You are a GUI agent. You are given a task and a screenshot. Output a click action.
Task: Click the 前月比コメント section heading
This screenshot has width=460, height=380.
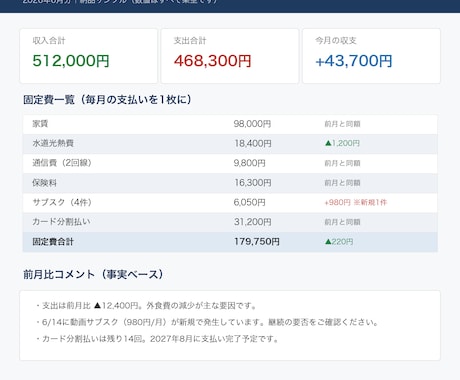pos(93,274)
